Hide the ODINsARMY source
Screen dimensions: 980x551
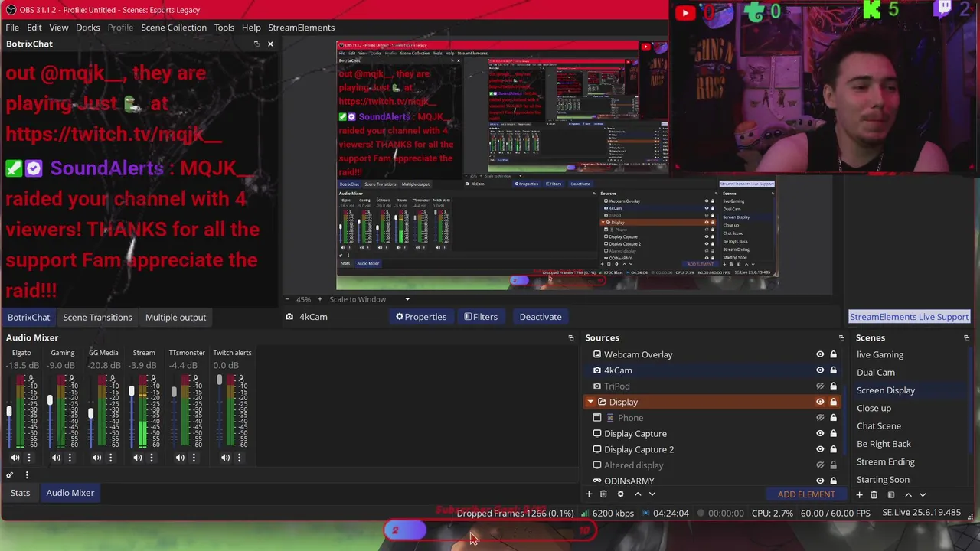point(820,481)
